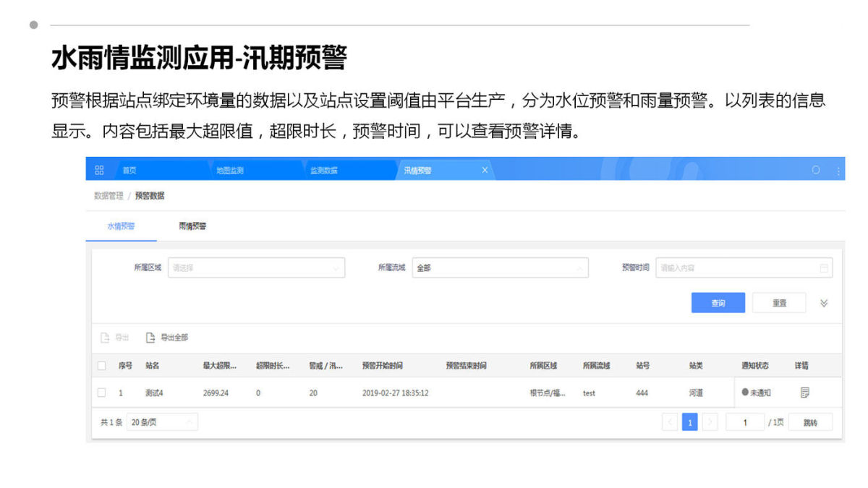Open the vertical dots menu in the header

838,171
